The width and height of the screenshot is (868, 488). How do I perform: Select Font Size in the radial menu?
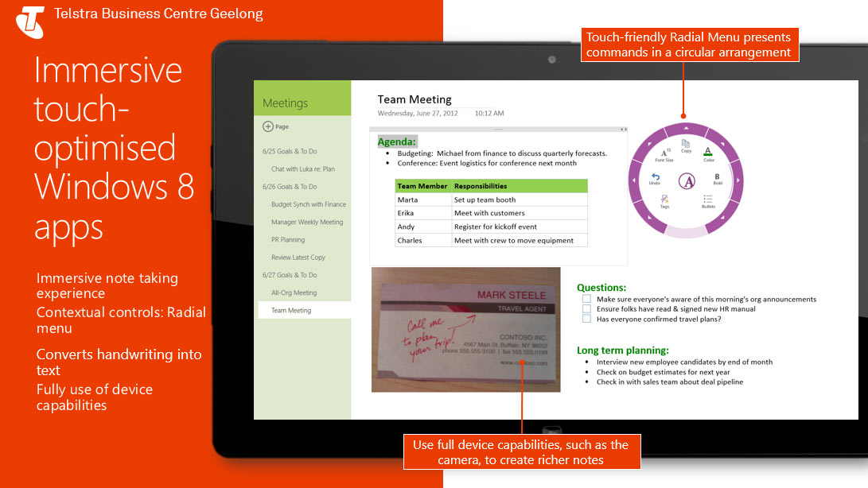pyautogui.click(x=664, y=156)
